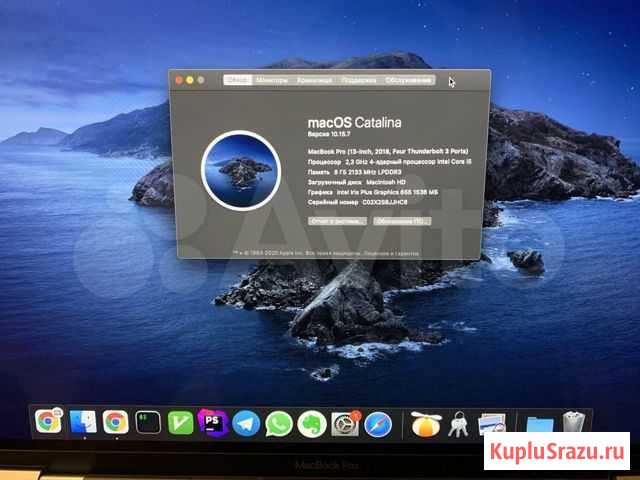The width and height of the screenshot is (640, 480).
Task: Open Finder from the dock
Action: point(83,422)
